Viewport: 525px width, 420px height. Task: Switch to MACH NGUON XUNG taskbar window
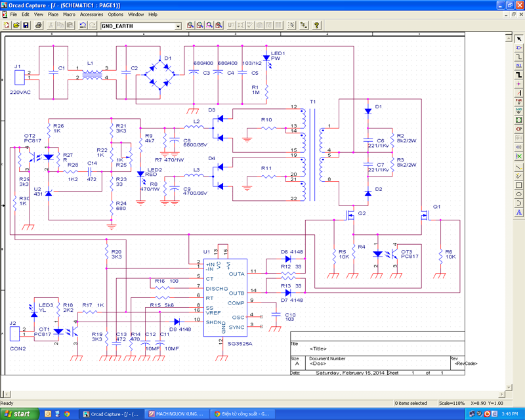tap(177, 414)
